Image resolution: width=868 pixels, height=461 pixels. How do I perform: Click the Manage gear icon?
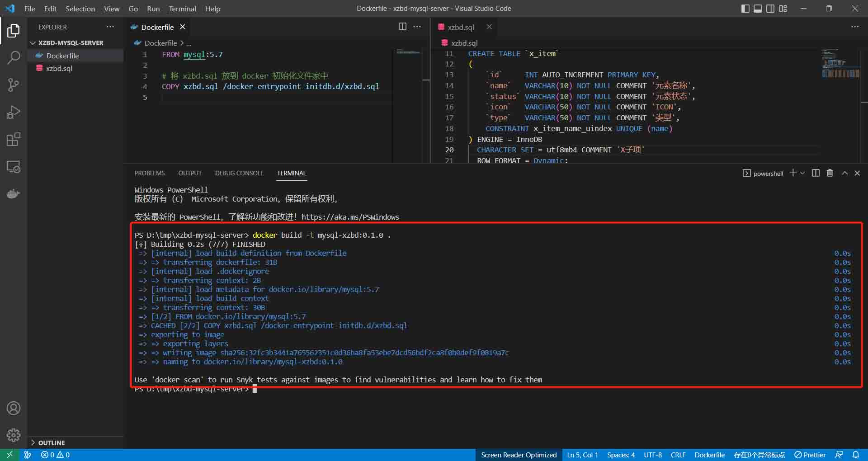coord(14,435)
